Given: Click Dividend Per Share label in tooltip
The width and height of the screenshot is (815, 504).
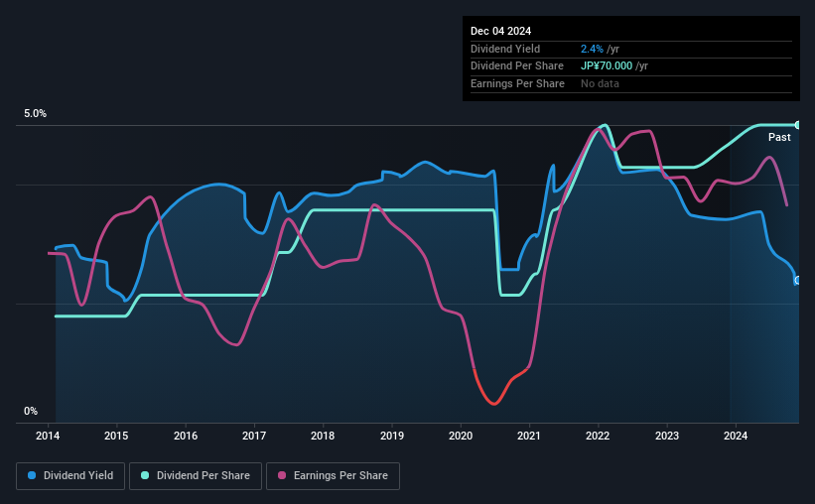Looking at the screenshot, I should point(516,66).
